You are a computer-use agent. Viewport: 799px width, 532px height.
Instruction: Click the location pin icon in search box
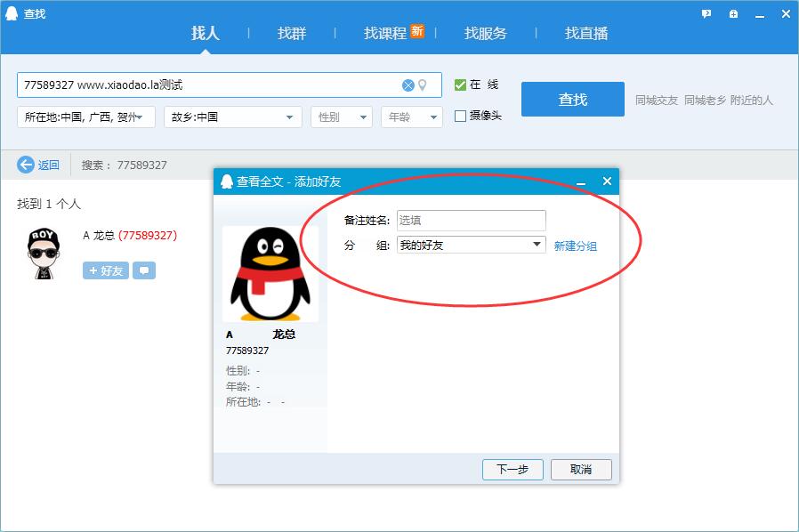[x=423, y=85]
